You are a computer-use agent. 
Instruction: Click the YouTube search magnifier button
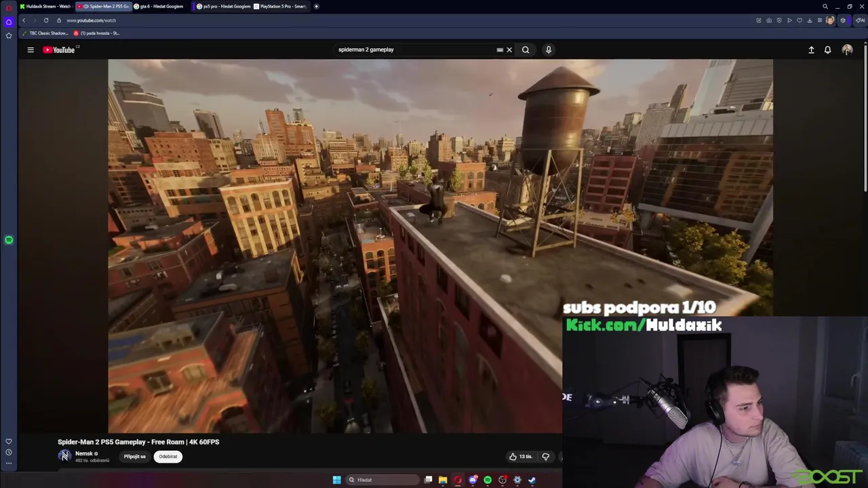click(x=526, y=49)
